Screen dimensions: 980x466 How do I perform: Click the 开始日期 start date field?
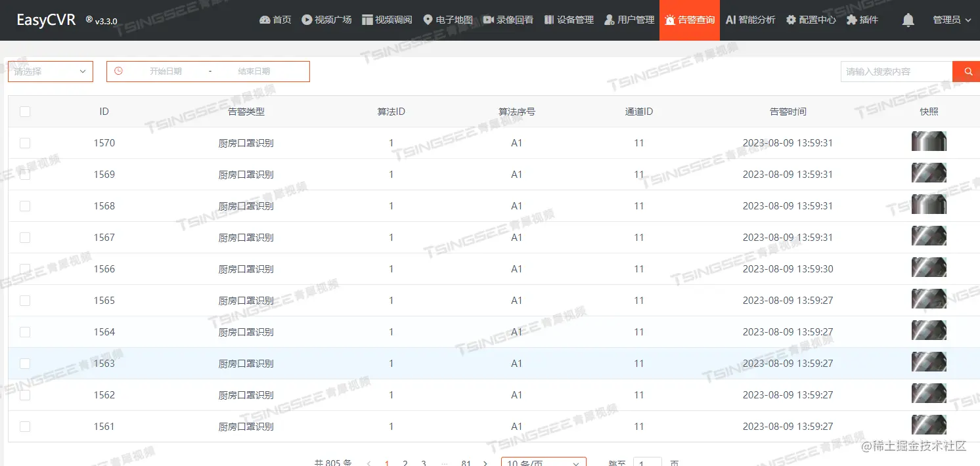[x=166, y=72]
